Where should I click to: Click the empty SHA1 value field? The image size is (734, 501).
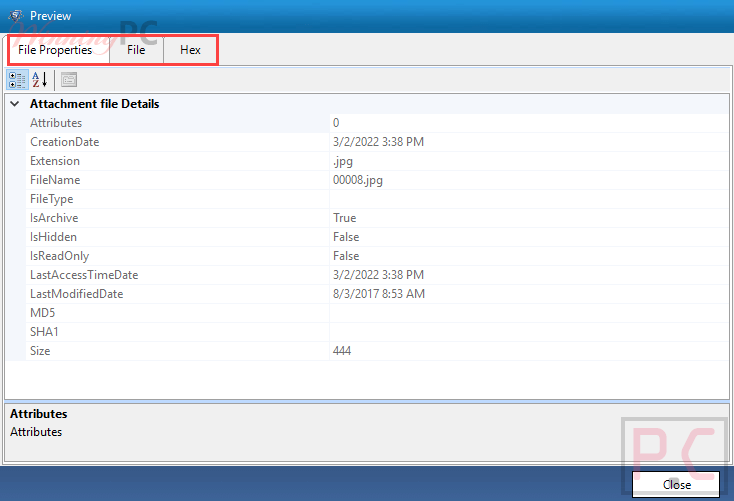(529, 332)
